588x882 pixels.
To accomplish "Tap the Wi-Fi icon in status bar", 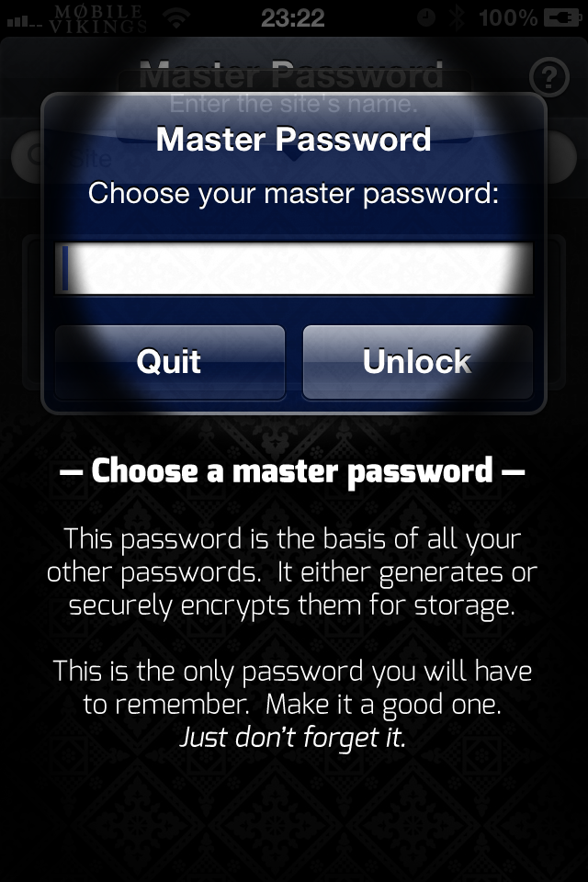I will click(x=177, y=18).
